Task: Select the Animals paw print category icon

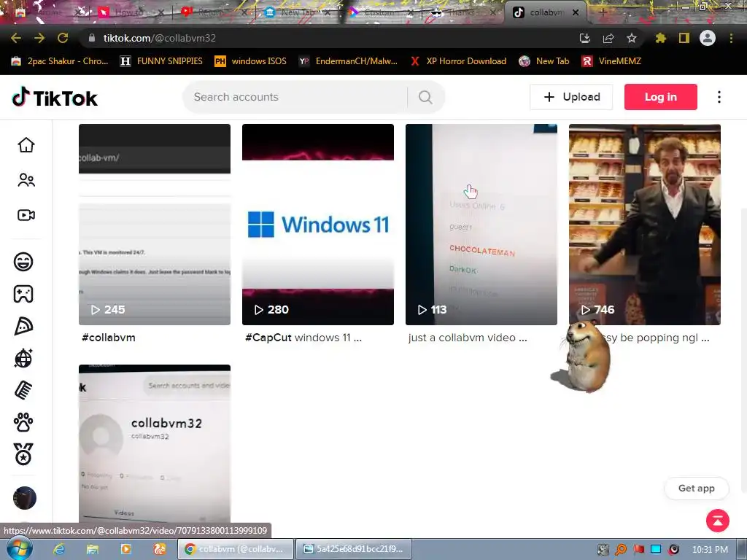Action: coord(23,422)
